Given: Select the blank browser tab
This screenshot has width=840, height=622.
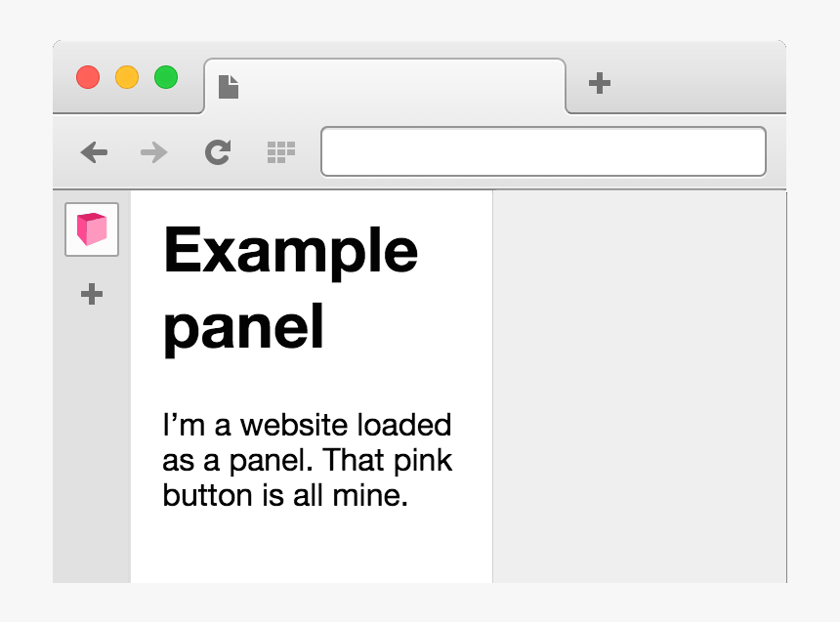Looking at the screenshot, I should (x=391, y=87).
